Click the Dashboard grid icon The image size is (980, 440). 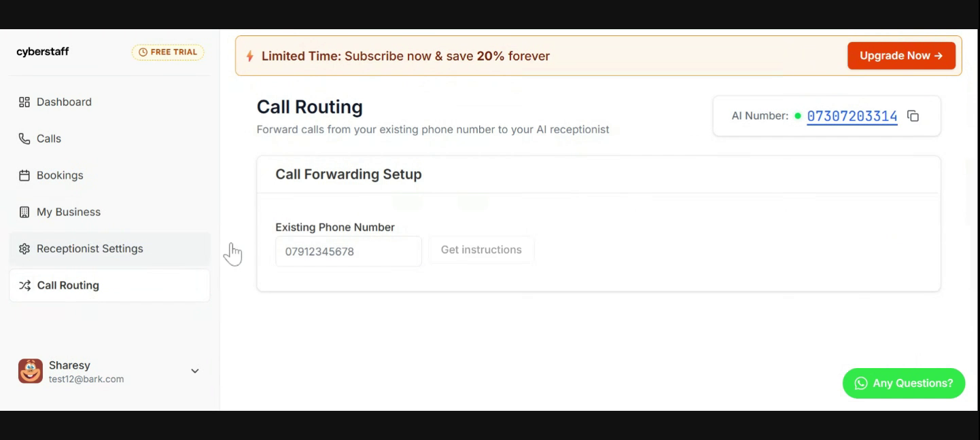[x=24, y=102]
